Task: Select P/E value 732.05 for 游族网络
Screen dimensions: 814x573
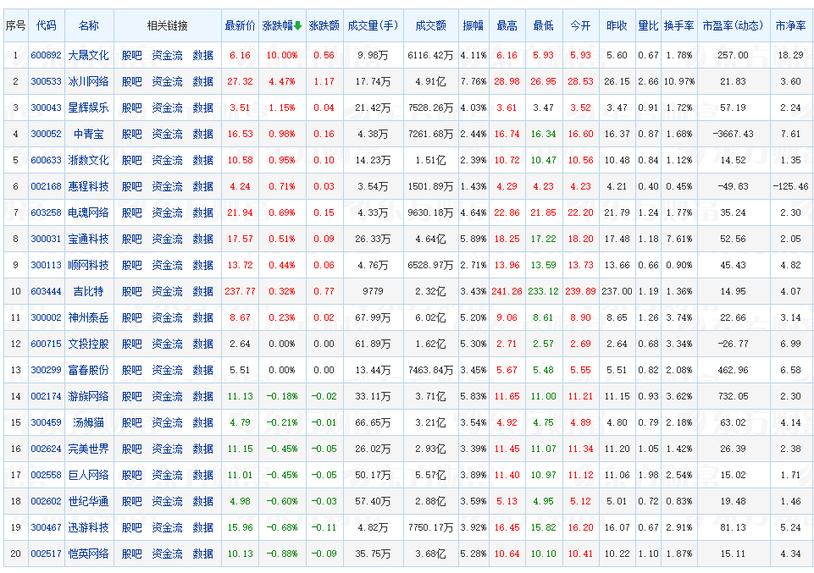Action: [x=733, y=397]
